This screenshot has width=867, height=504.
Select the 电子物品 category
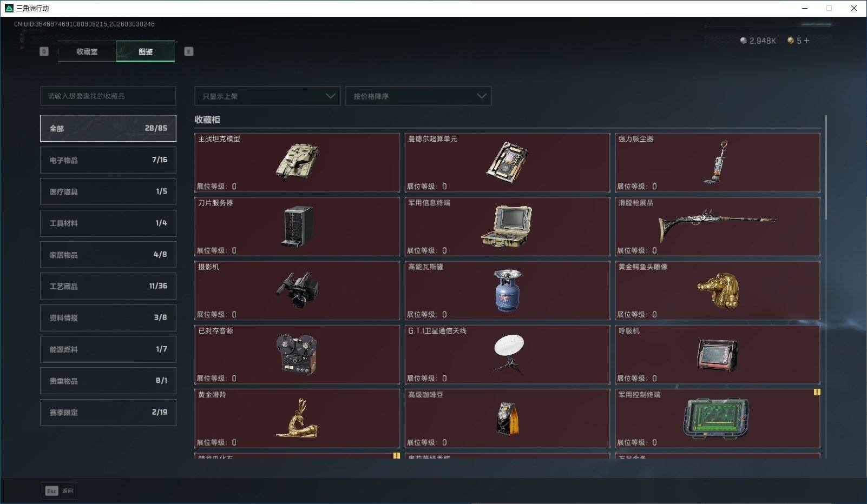click(108, 160)
